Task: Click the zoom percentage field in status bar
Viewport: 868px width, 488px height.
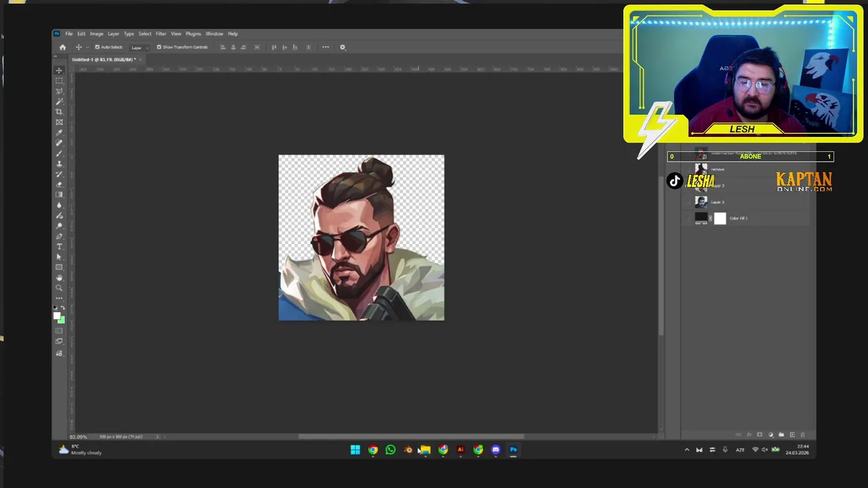Action: click(79, 436)
